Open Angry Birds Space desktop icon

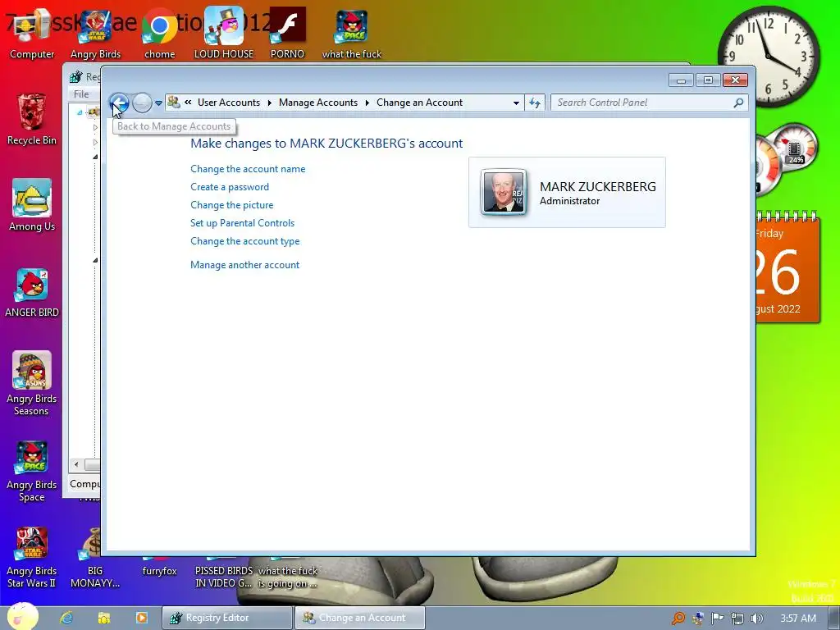pos(32,472)
